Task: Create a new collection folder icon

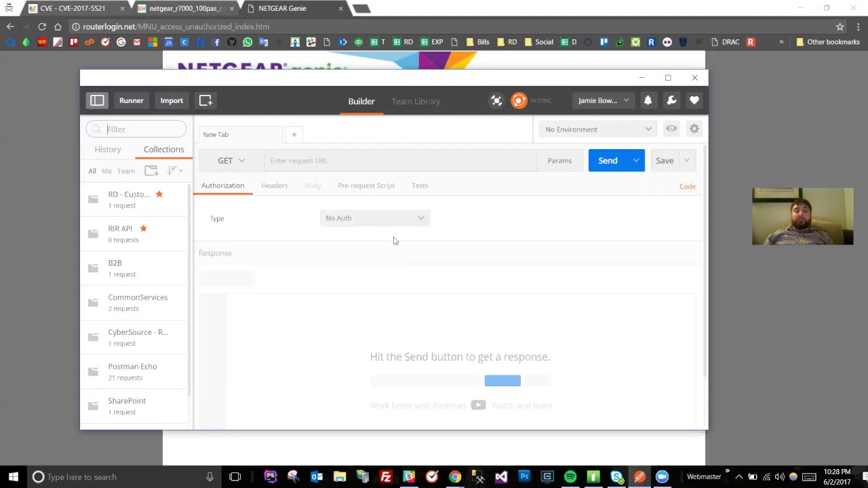Action: [151, 171]
